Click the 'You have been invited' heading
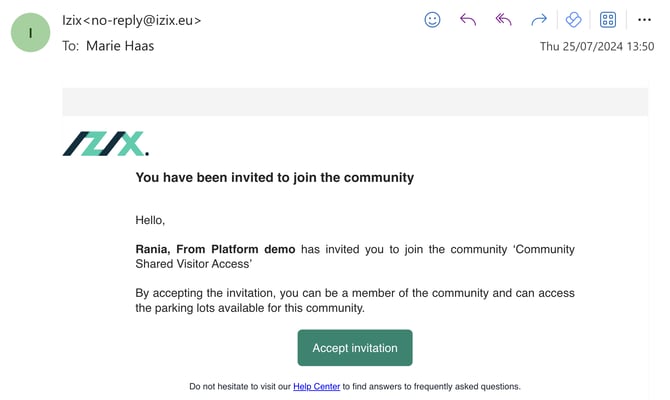The image size is (670, 400). 274,178
